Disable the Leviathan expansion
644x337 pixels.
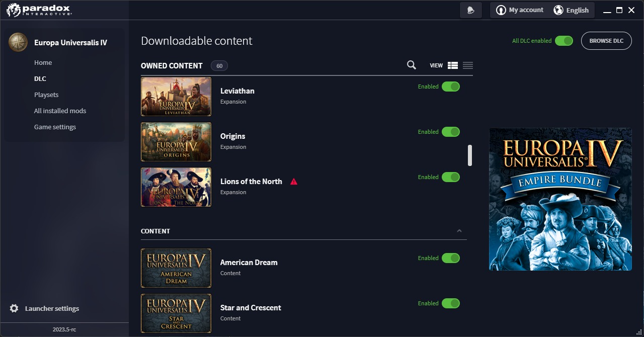pos(451,87)
